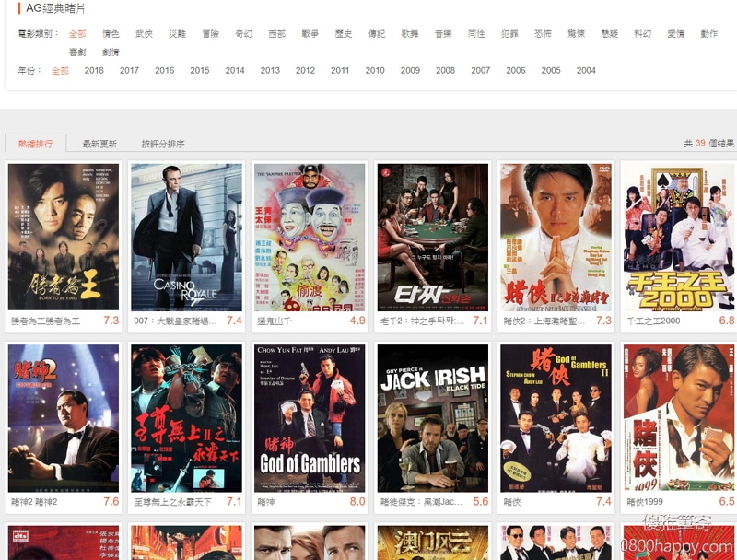This screenshot has width=737, height=560.
Task: Click the 猛鬼出千 cartoon-style poster
Action: (x=310, y=238)
